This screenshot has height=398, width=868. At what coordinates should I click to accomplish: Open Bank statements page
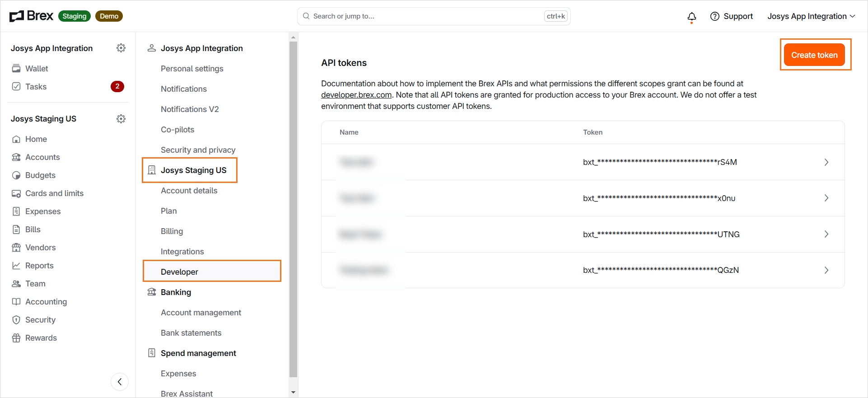(x=191, y=333)
